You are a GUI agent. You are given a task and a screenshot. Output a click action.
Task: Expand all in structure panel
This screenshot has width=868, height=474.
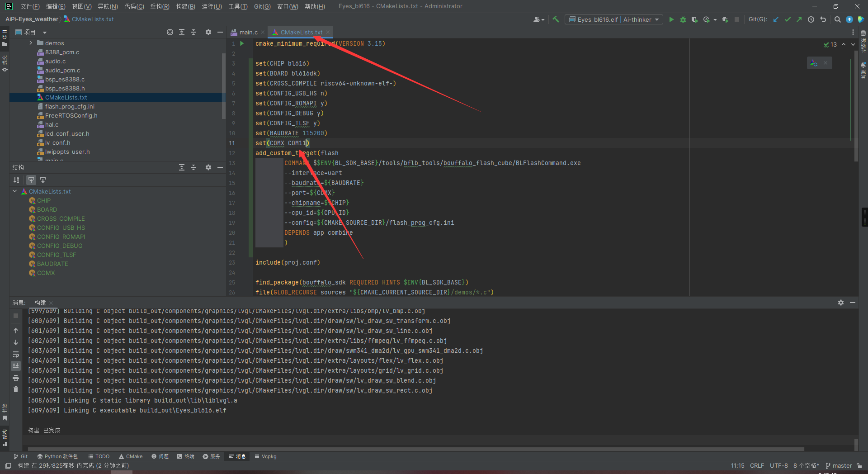[x=182, y=167]
